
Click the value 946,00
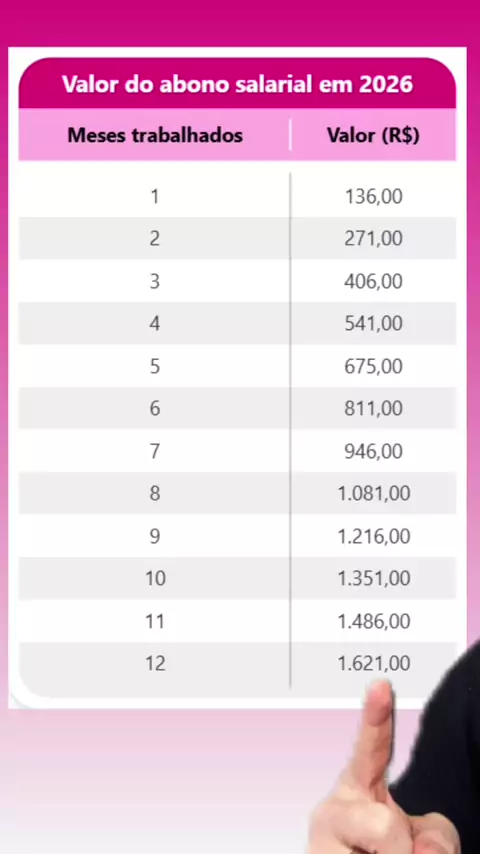point(373,451)
